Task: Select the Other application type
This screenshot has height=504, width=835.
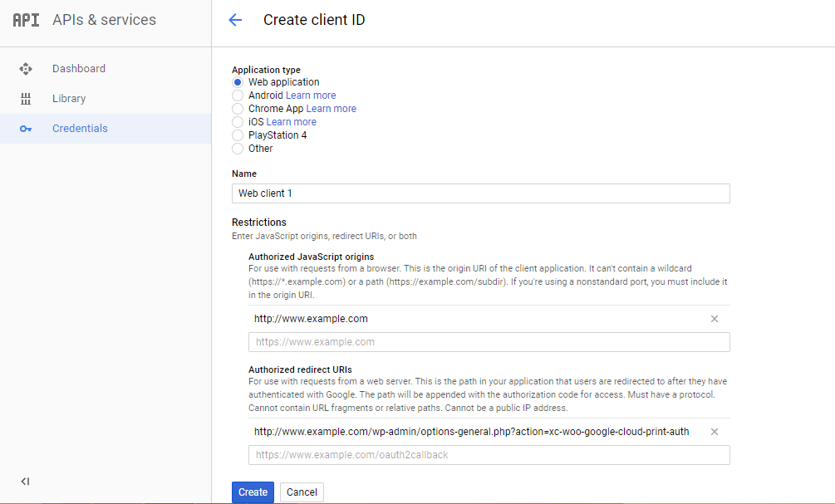Action: click(x=238, y=149)
